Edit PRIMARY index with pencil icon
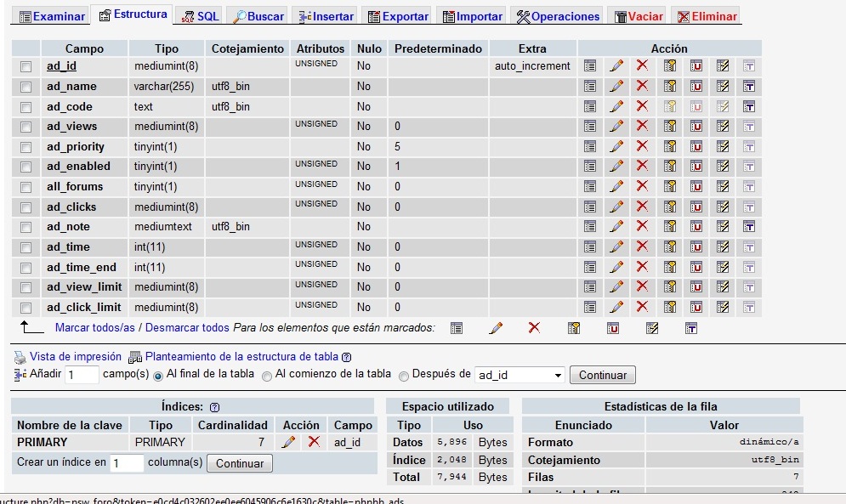The width and height of the screenshot is (846, 504). (x=288, y=443)
